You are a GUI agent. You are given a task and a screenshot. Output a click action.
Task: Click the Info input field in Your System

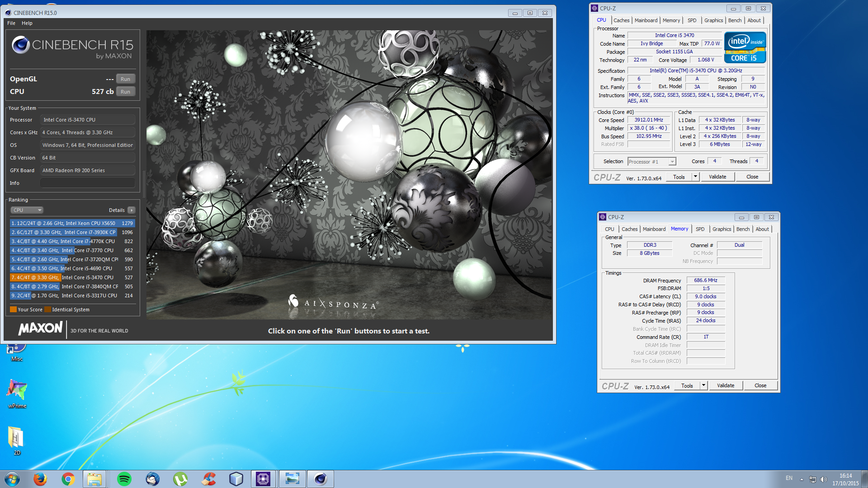tap(88, 183)
